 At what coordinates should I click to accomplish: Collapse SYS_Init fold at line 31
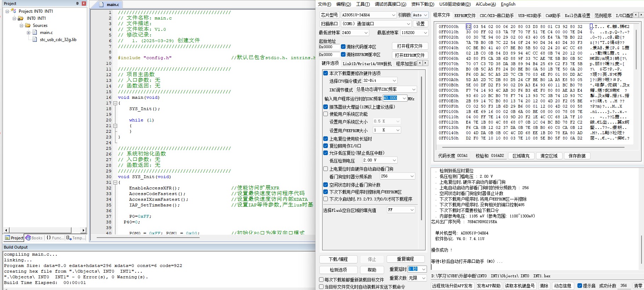pyautogui.click(x=115, y=182)
